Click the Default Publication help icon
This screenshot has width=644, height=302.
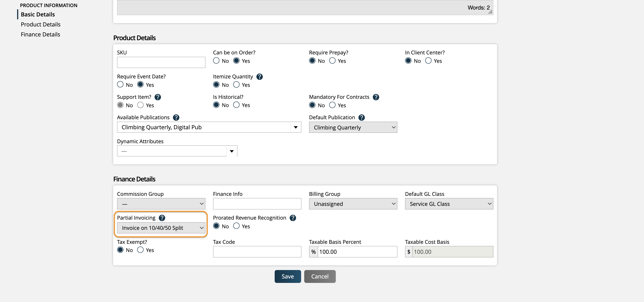point(362,117)
